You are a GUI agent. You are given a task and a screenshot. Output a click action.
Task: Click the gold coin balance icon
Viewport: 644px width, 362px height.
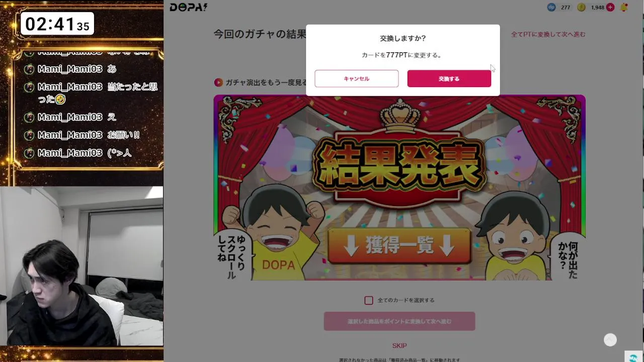point(582,7)
